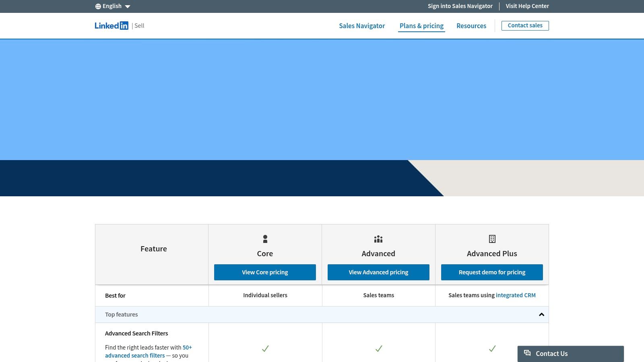
Task: Click the Core checkmark for Advanced Search Filters
Action: pyautogui.click(x=265, y=349)
